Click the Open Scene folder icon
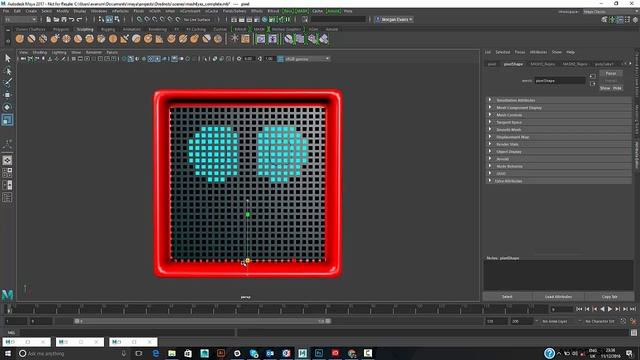640x360 pixels. (56, 19)
